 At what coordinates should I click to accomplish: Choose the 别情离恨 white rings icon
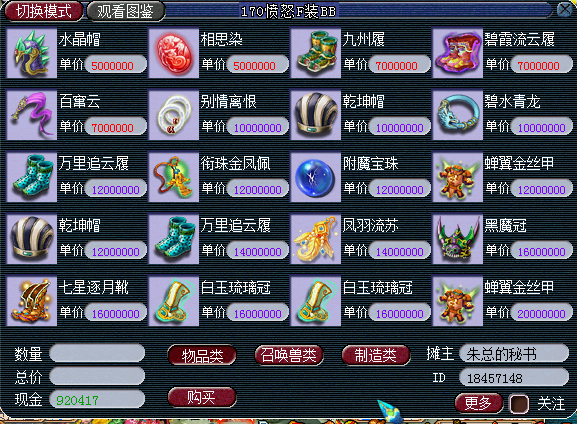pyautogui.click(x=174, y=115)
